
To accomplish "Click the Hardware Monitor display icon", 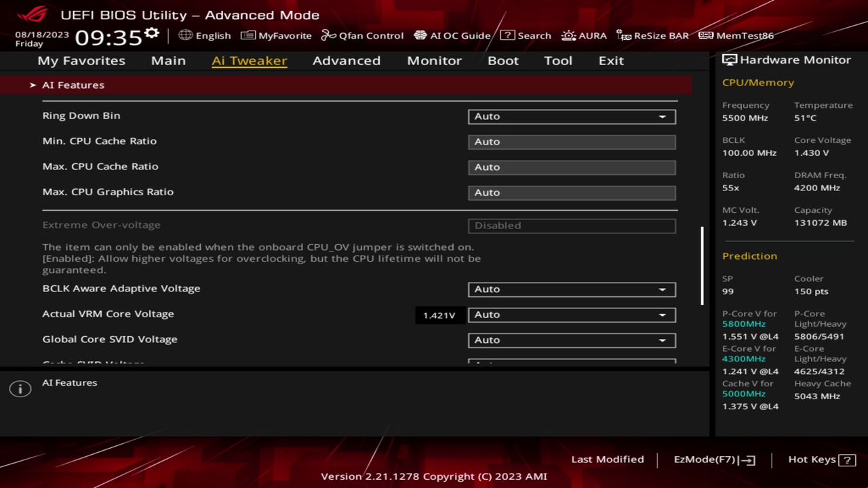I will point(730,60).
